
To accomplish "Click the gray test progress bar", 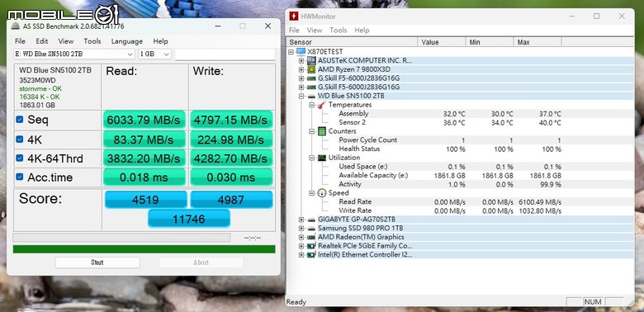I will coord(121,237).
